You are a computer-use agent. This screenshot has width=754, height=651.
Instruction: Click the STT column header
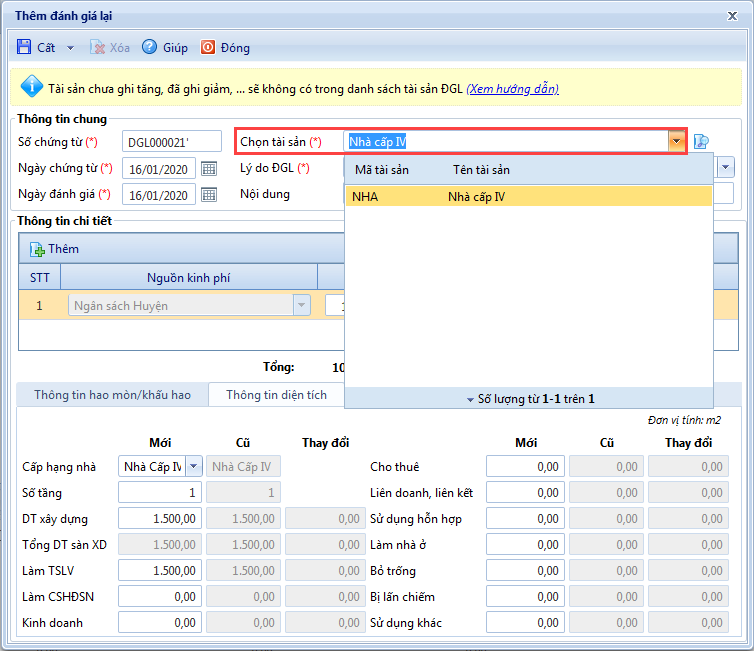(x=39, y=277)
